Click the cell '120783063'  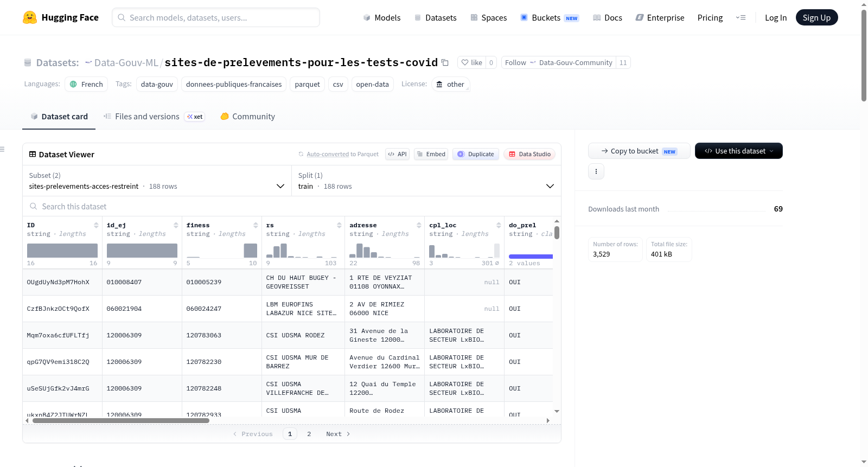pyautogui.click(x=222, y=335)
